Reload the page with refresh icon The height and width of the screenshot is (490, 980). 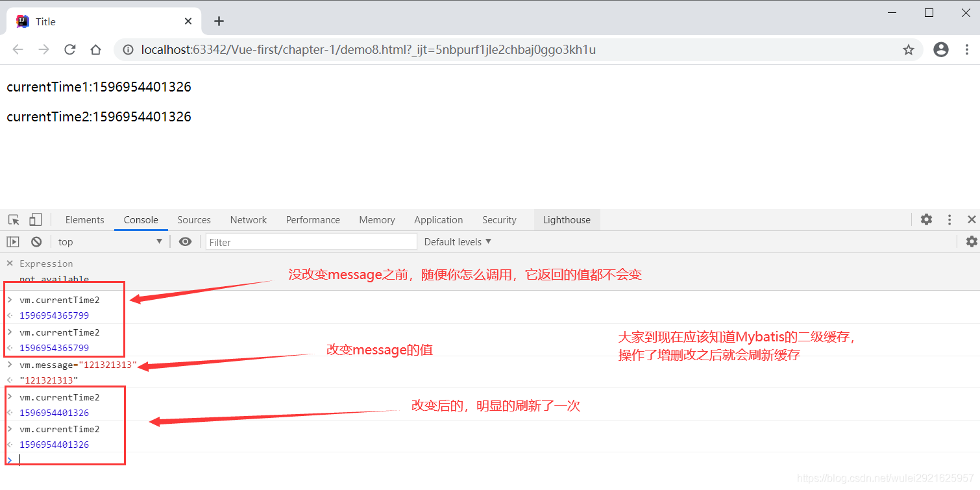(x=69, y=50)
